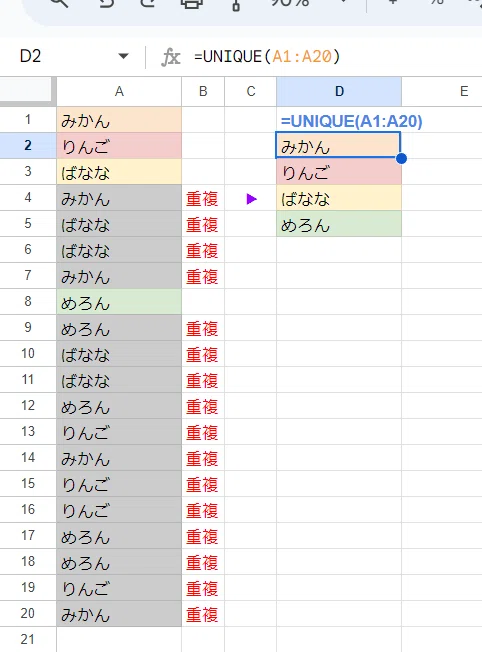Click cell A9 with めろん
The width and height of the screenshot is (482, 652).
click(x=119, y=327)
